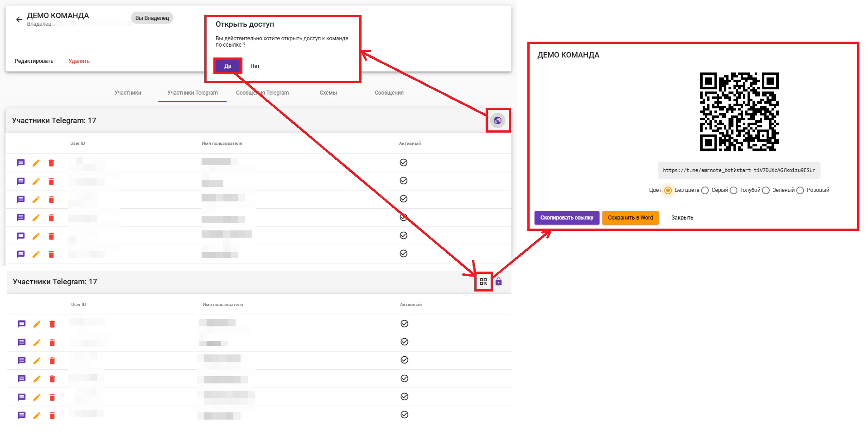Click Редактировать to edit the team

[34, 61]
